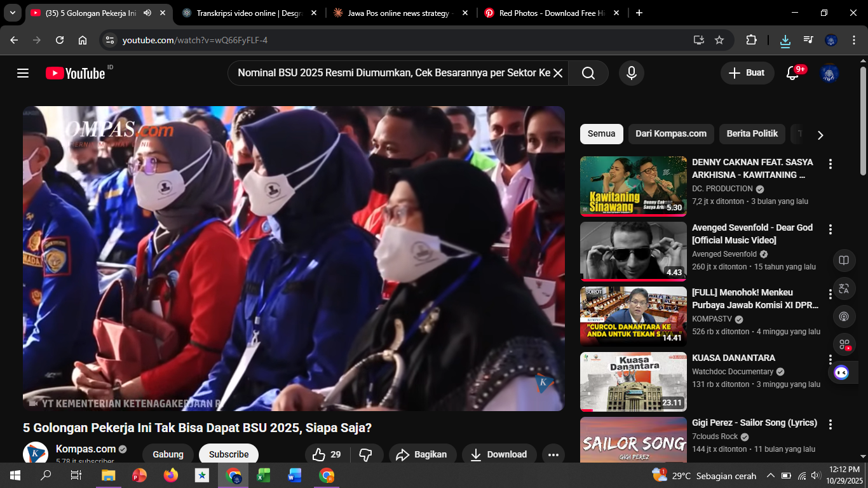Open more actions beside Download
868x488 pixels.
pos(553,454)
